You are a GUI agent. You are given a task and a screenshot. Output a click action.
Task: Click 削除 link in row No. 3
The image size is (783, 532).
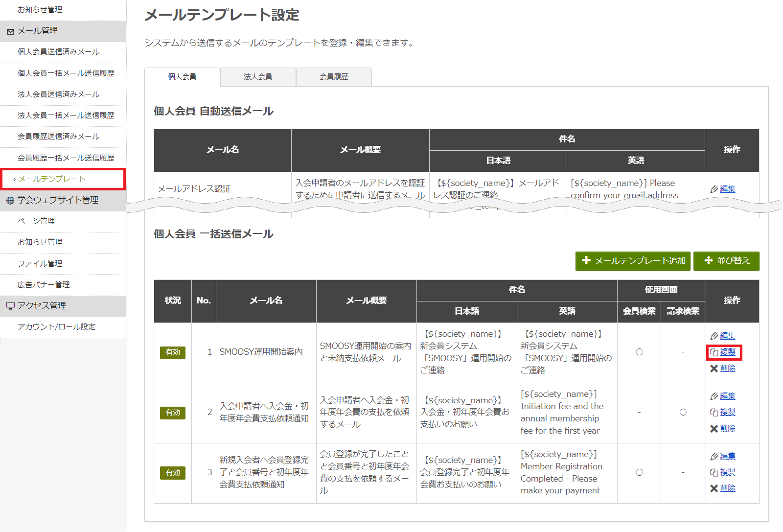pos(728,488)
